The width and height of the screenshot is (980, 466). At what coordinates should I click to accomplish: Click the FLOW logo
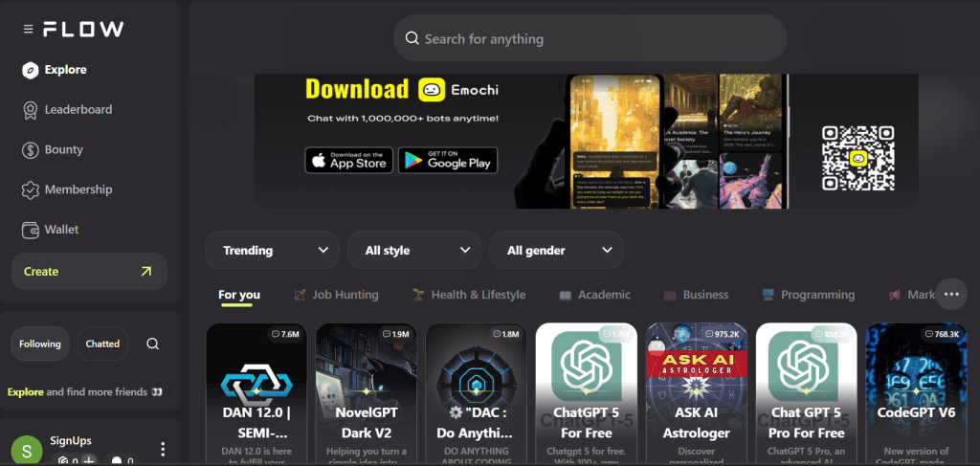(83, 30)
